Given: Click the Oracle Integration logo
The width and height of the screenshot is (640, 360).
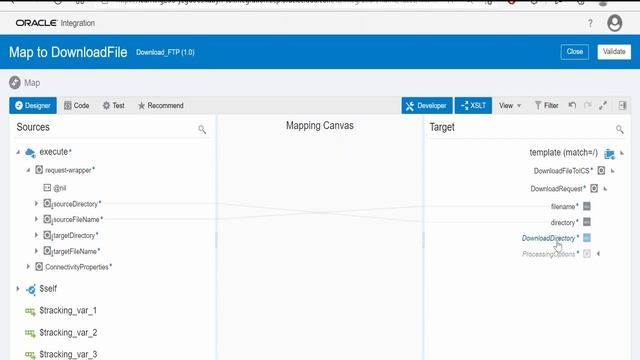Looking at the screenshot, I should point(55,23).
